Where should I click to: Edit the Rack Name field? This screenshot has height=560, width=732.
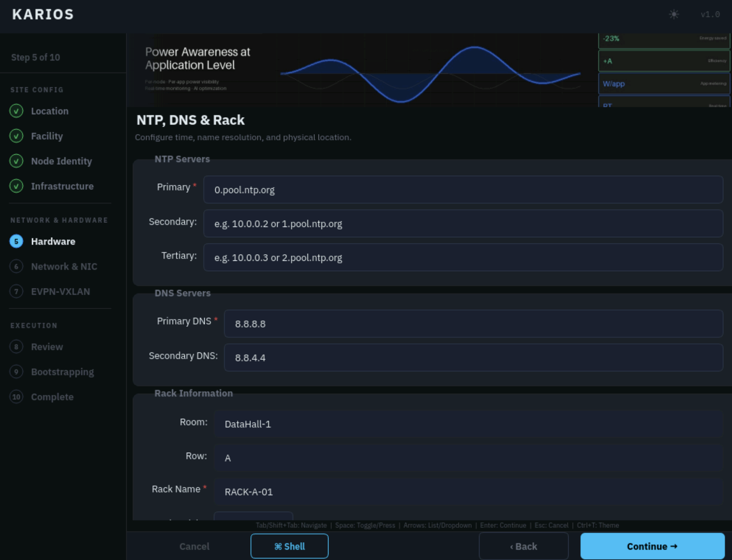pyautogui.click(x=468, y=492)
